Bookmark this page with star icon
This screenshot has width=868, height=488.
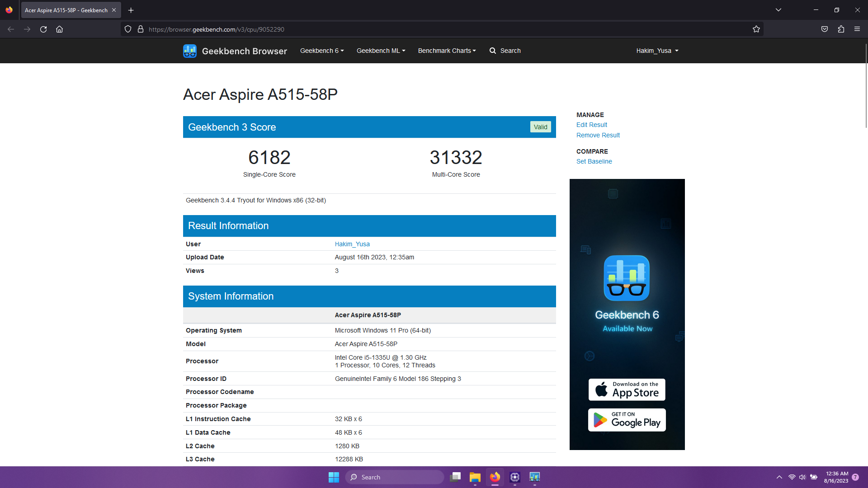tap(756, 29)
